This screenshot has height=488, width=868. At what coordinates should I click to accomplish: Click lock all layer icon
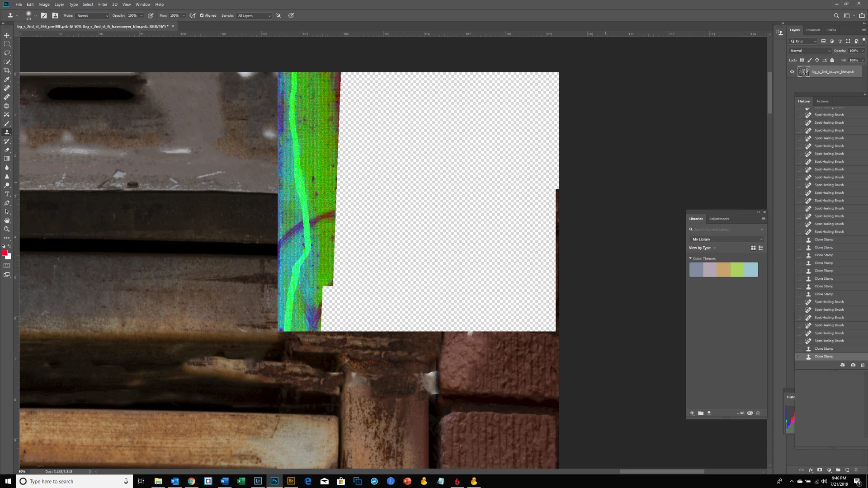832,60
